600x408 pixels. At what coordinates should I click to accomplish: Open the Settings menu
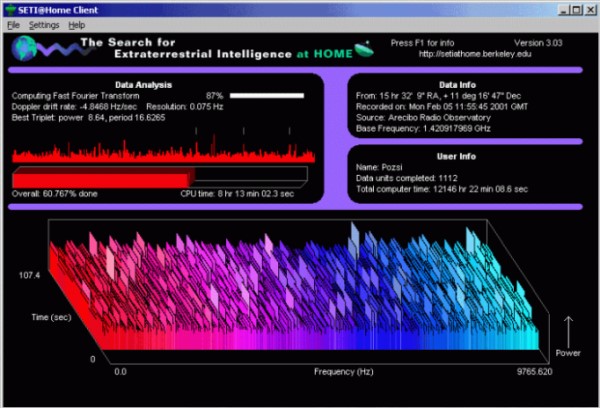pyautogui.click(x=44, y=25)
